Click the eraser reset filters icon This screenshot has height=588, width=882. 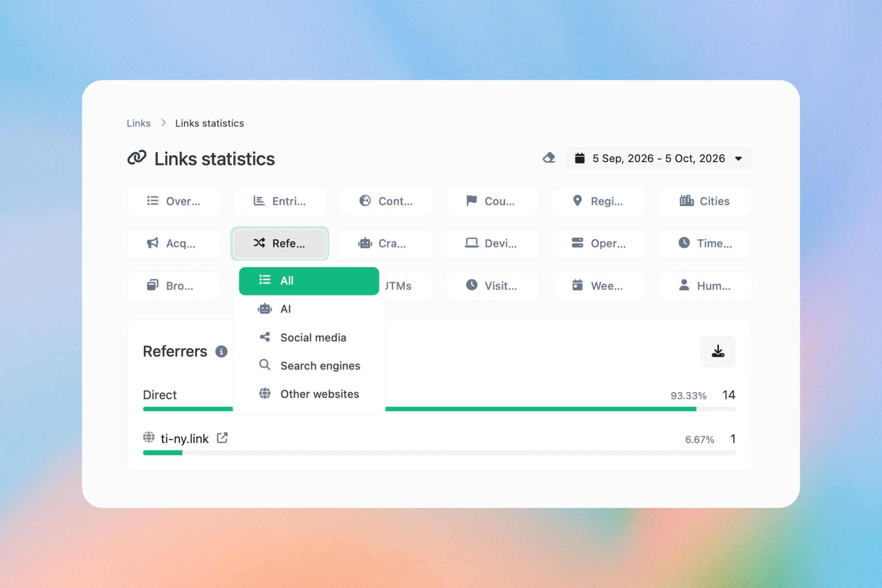(x=549, y=158)
